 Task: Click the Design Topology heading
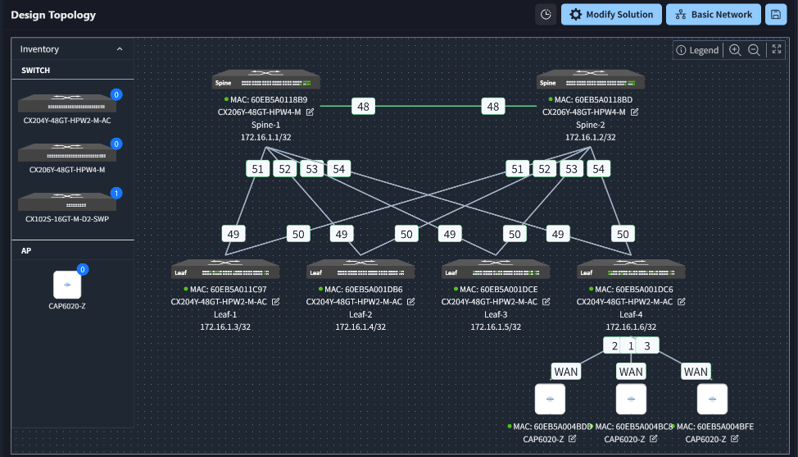[x=53, y=15]
